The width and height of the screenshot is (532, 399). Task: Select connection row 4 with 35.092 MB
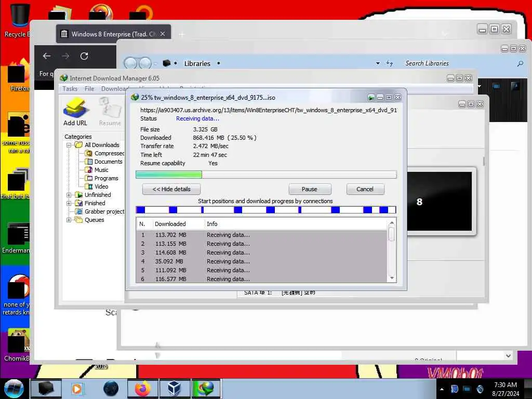[262, 261]
